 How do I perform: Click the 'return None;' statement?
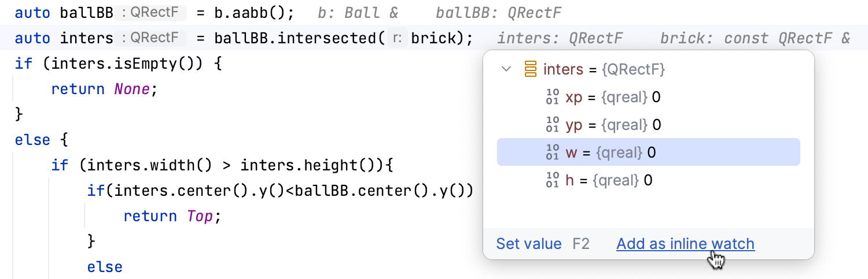point(104,89)
